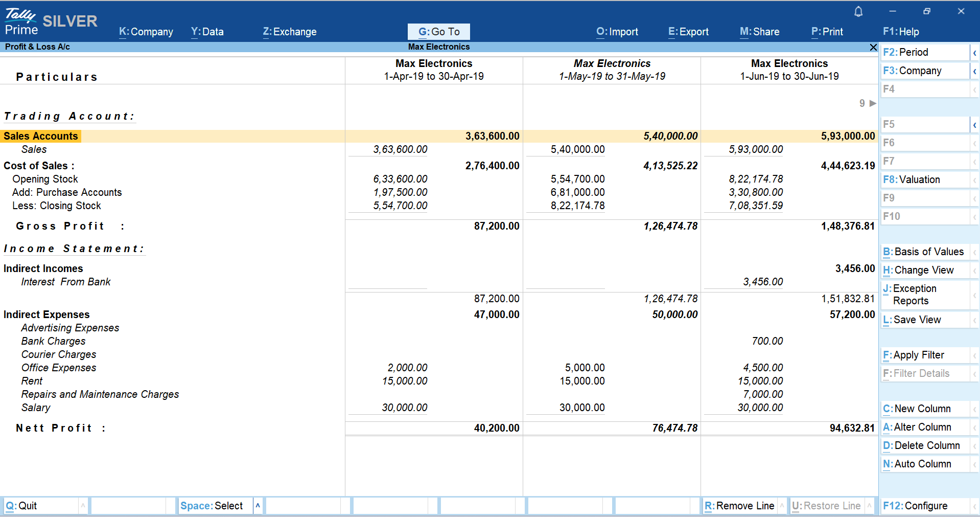
Task: Click June Nett Profit value 94,632.81
Action: coord(852,429)
